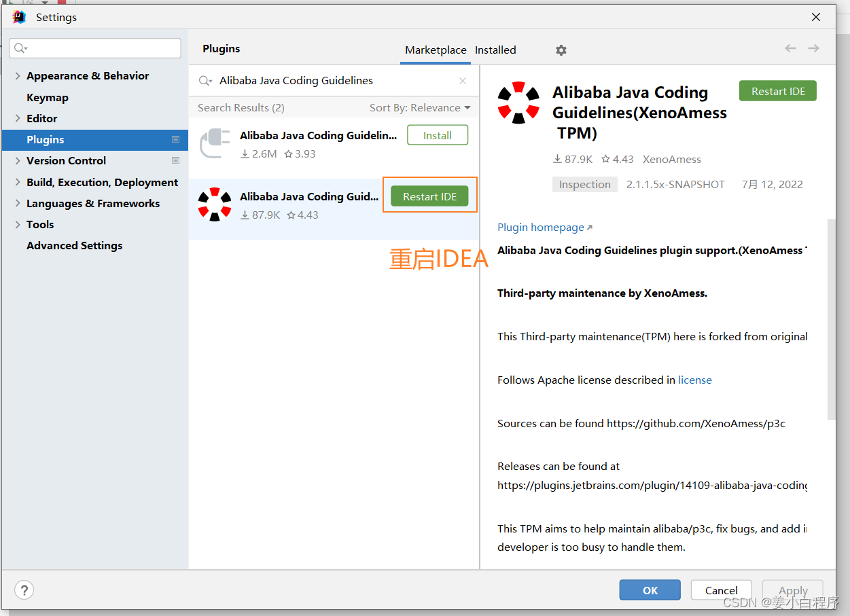Select Plugins in the settings tree
The width and height of the screenshot is (850, 616).
(95, 139)
